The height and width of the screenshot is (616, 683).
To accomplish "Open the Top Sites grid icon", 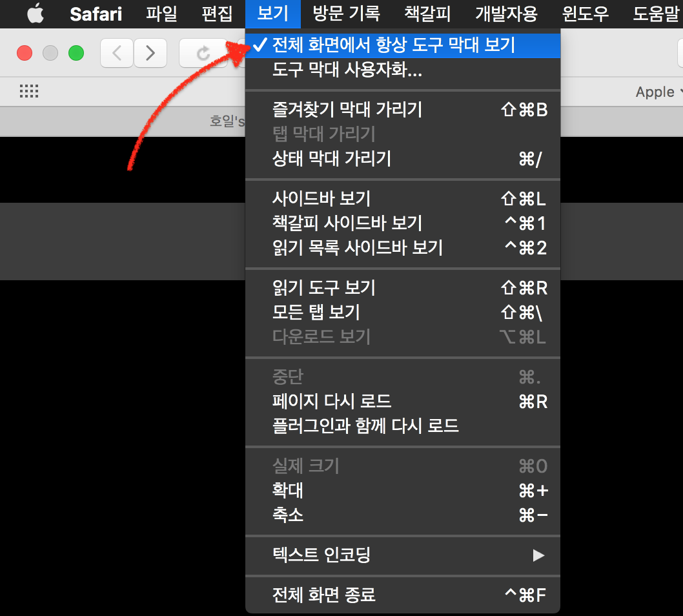I will [x=29, y=91].
